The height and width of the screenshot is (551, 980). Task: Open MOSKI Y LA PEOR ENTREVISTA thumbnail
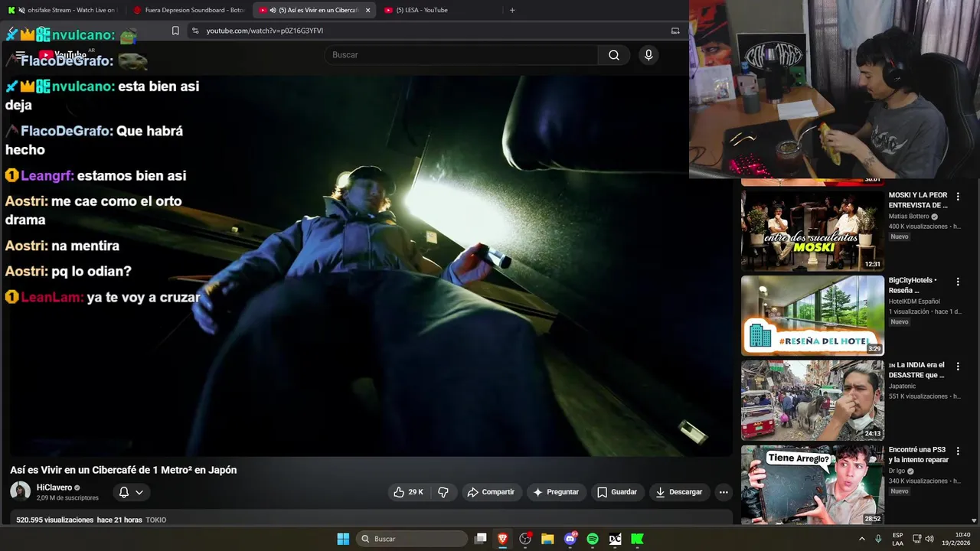click(812, 230)
